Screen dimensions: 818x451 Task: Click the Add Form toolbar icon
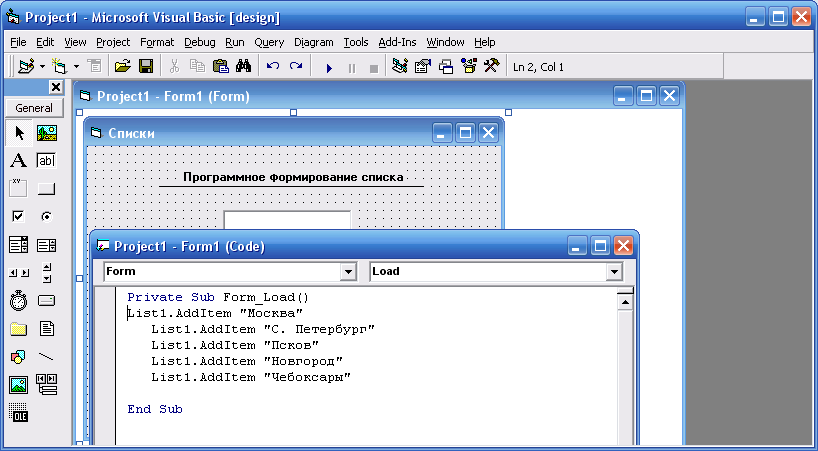[60, 67]
